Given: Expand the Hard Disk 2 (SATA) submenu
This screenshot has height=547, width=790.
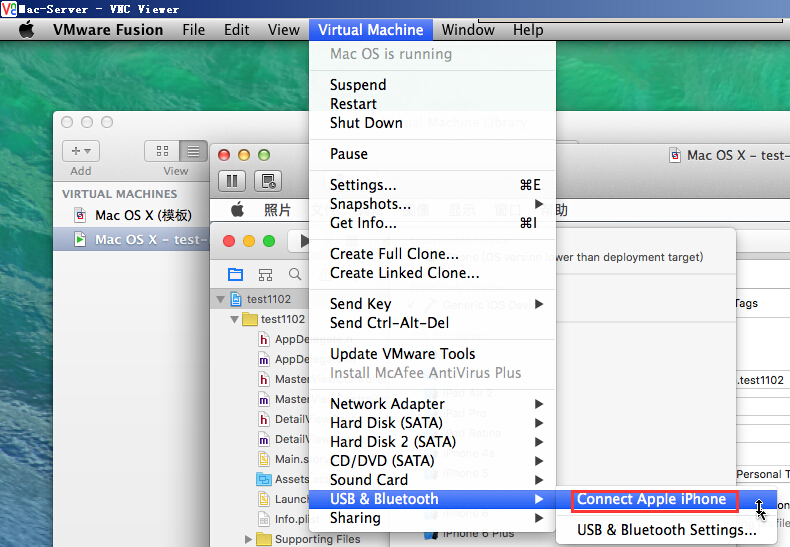Looking at the screenshot, I should (432, 442).
